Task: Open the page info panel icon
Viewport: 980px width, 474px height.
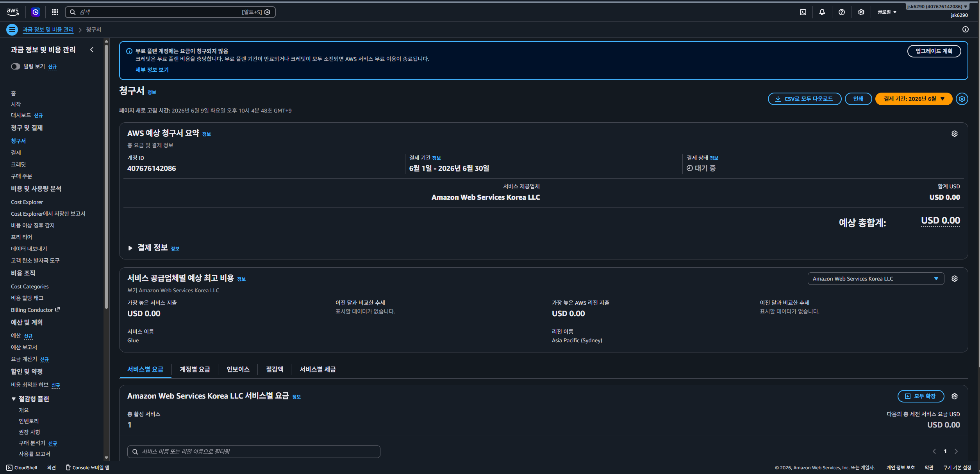Action: pos(966,29)
